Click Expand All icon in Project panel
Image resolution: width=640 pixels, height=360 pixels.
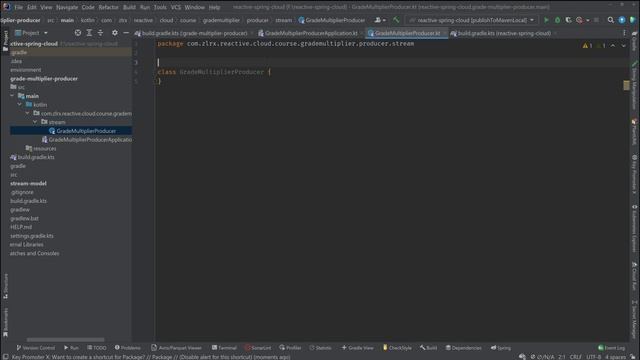89,33
